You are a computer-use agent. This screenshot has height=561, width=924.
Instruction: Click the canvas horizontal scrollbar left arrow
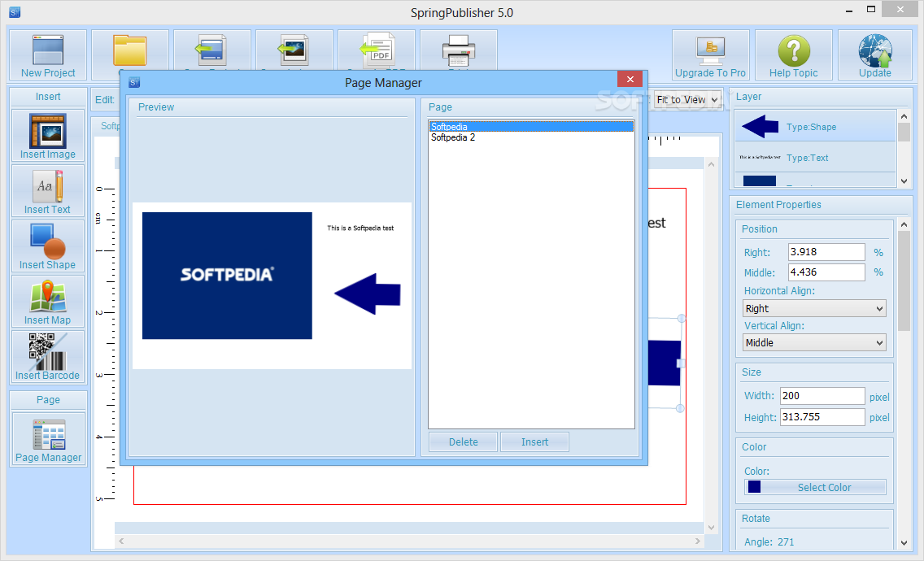tap(121, 541)
